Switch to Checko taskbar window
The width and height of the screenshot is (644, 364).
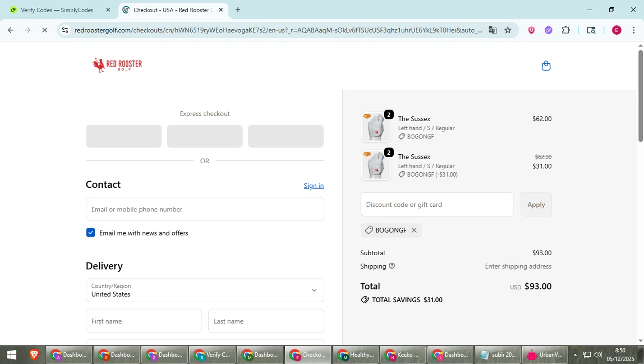click(x=308, y=355)
